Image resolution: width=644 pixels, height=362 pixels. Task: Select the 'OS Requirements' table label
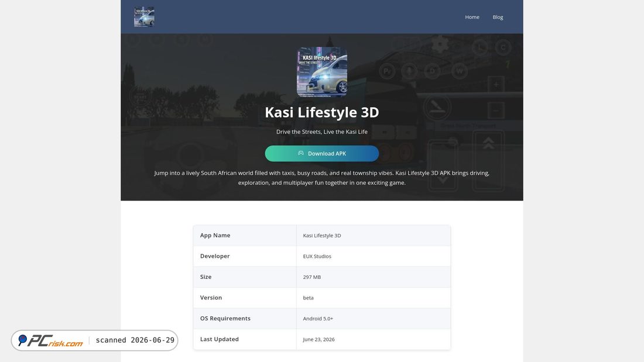pos(225,319)
